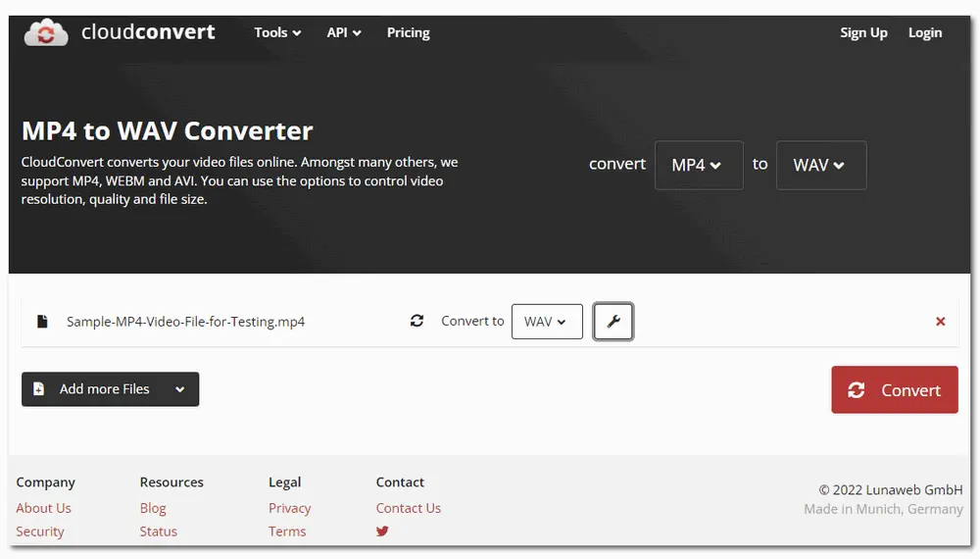Open the Blog link
Viewport: 980px width, 559px height.
[x=153, y=508]
